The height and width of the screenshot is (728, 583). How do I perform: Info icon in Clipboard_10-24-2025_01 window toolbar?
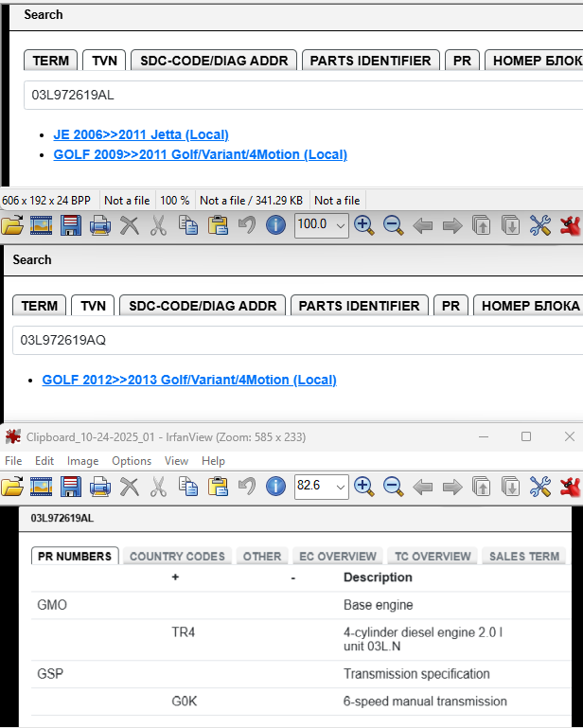[x=275, y=487]
